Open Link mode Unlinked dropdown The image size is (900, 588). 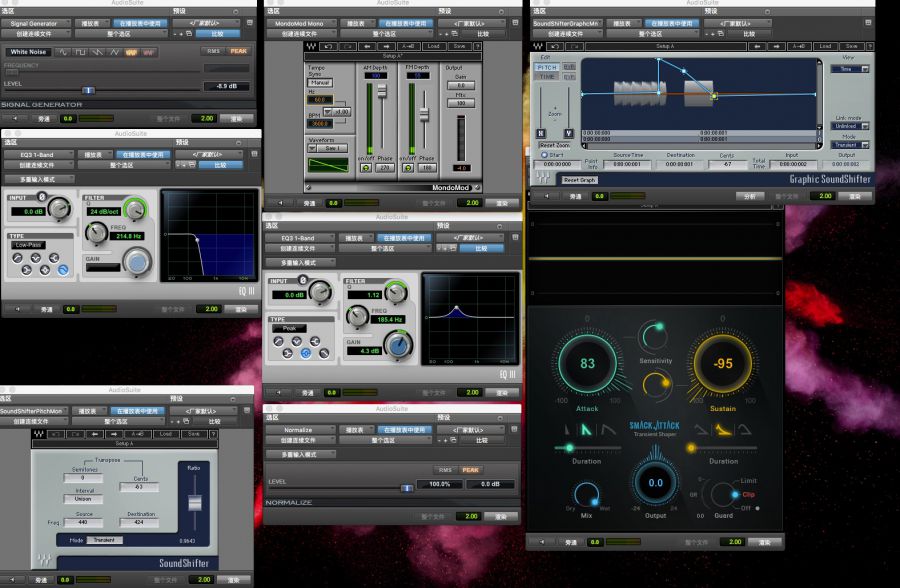pos(850,126)
